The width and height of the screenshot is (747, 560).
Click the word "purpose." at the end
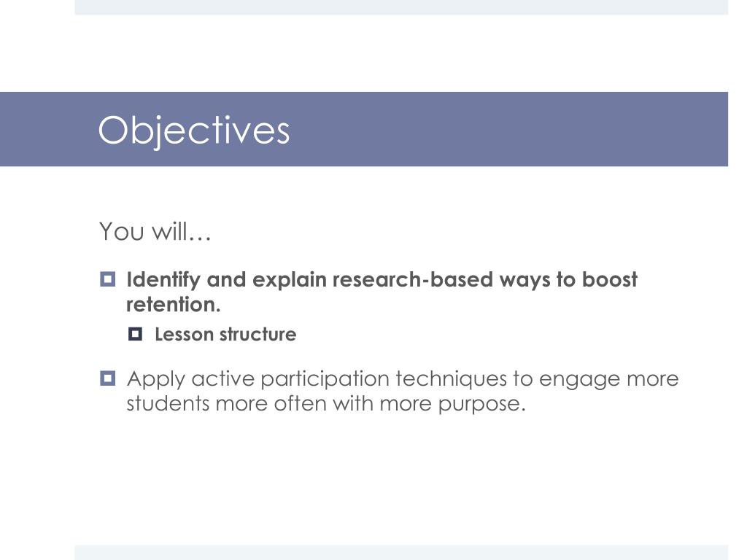(481, 405)
